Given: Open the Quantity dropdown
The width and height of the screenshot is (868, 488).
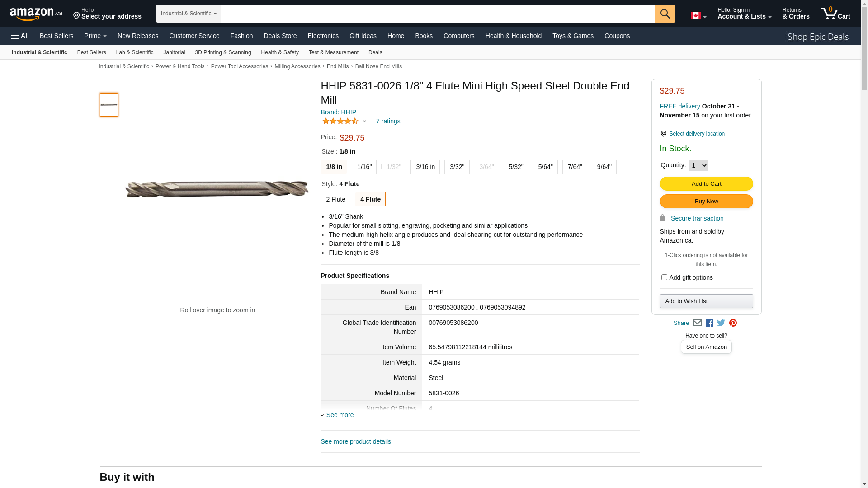Looking at the screenshot, I should pos(698,165).
